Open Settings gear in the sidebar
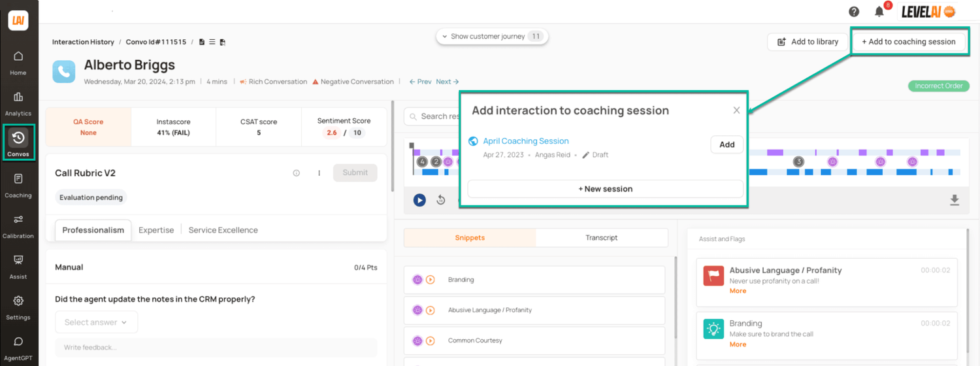 [x=18, y=308]
